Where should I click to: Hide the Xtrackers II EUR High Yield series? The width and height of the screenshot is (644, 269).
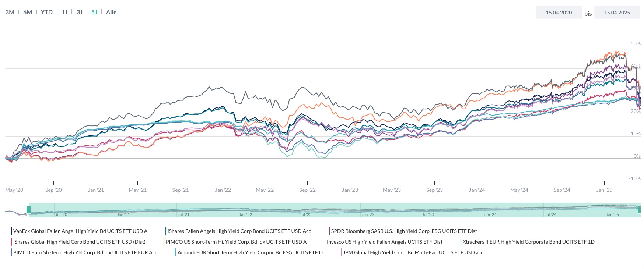pyautogui.click(x=529, y=242)
